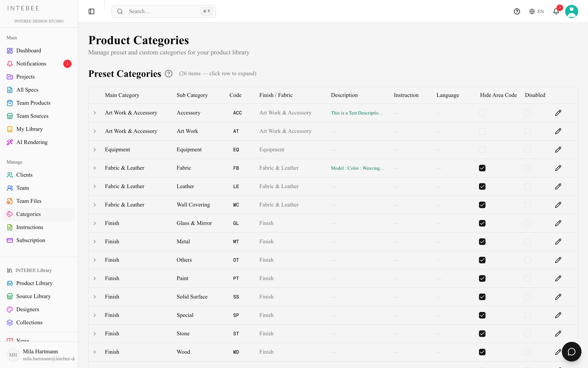The width and height of the screenshot is (588, 368).
Task: Click the 'Special' sub category cell
Action: (185, 315)
